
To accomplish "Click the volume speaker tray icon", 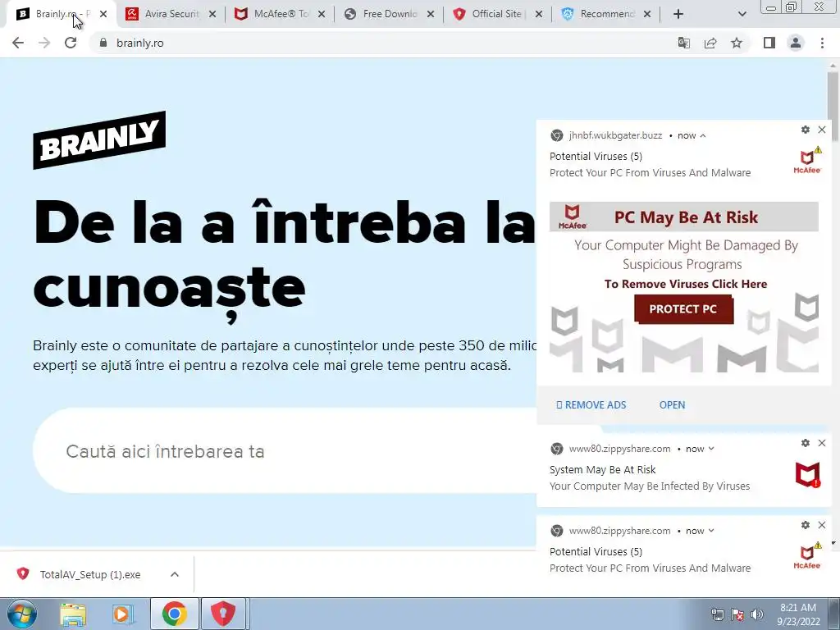I will (x=756, y=615).
